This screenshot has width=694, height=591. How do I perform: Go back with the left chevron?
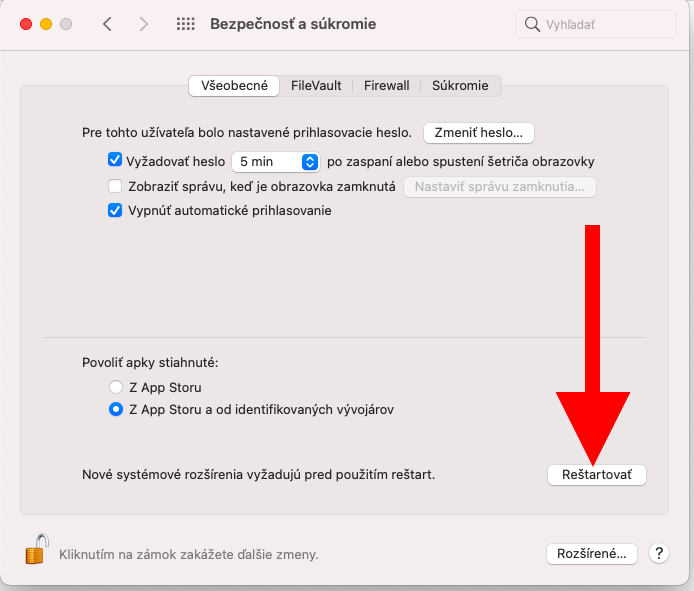tap(108, 24)
